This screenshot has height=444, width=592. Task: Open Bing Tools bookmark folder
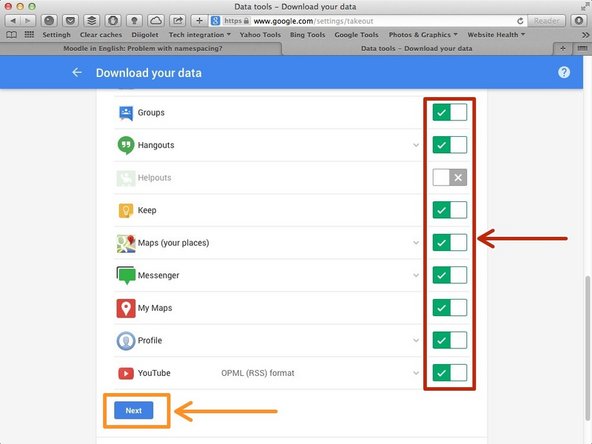(307, 35)
